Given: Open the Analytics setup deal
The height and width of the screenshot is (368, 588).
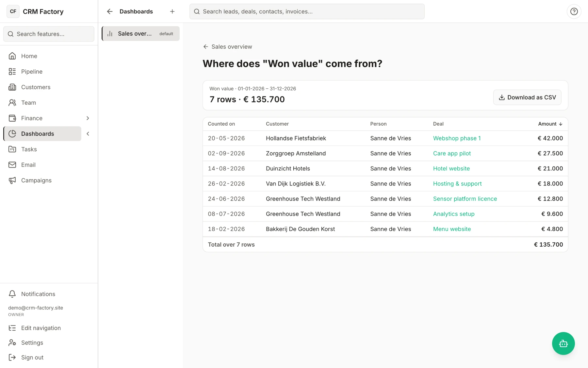Looking at the screenshot, I should click(453, 214).
